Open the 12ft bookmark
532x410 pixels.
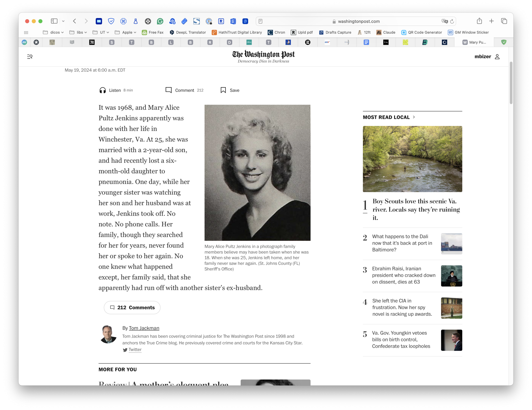[x=364, y=32]
